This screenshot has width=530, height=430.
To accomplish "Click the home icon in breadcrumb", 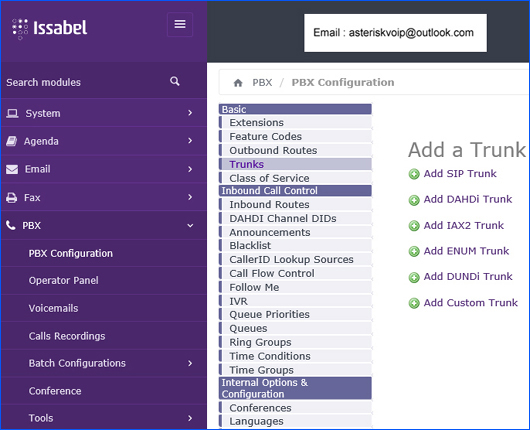I will 238,83.
